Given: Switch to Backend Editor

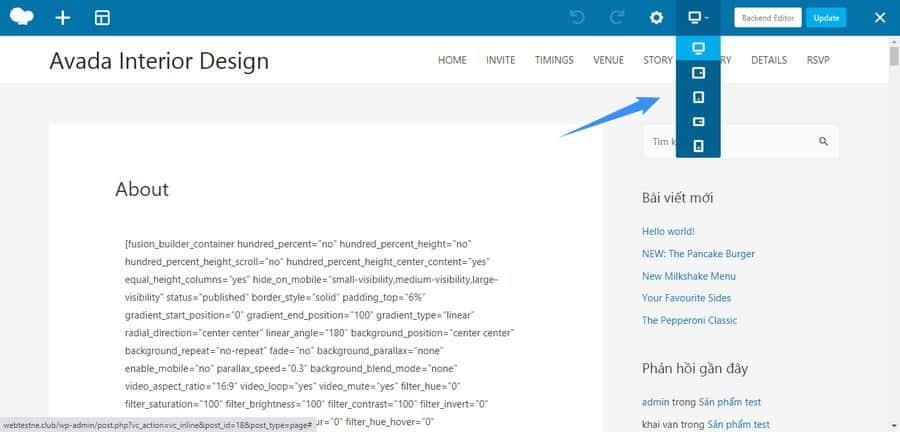Looking at the screenshot, I should pos(768,18).
